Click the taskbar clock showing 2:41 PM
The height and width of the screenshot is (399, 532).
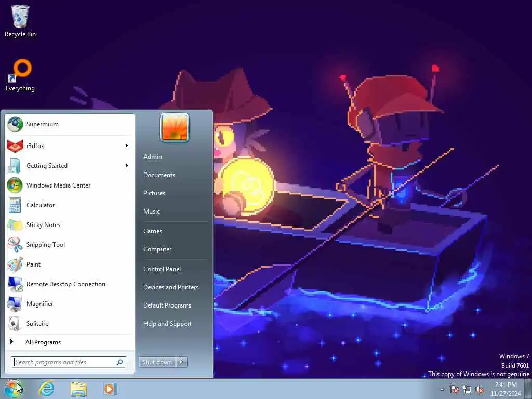(506, 389)
